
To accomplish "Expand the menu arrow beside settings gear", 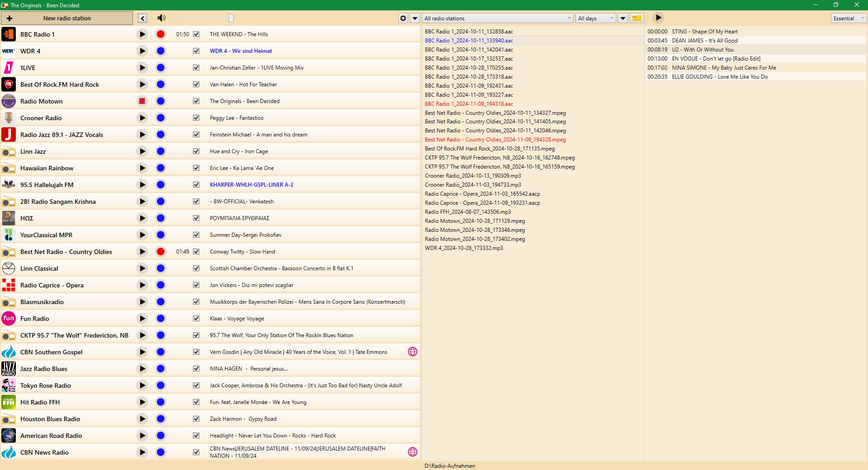I will (415, 18).
